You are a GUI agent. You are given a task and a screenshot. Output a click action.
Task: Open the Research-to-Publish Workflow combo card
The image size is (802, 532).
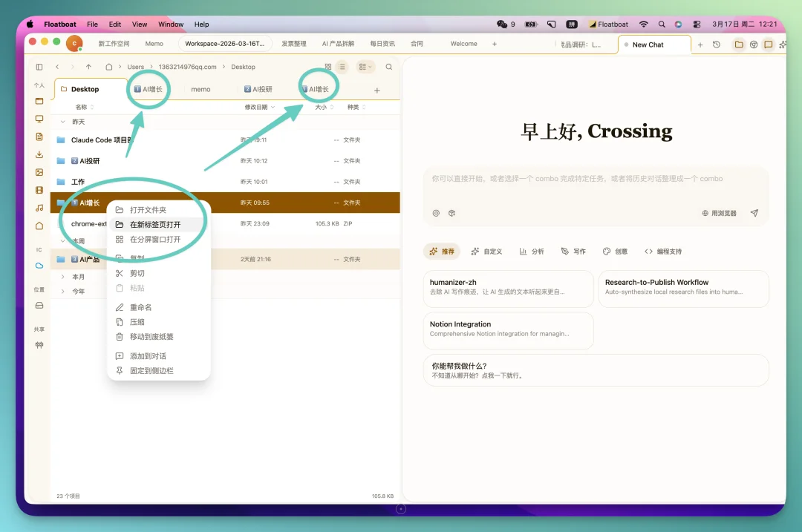tap(683, 289)
